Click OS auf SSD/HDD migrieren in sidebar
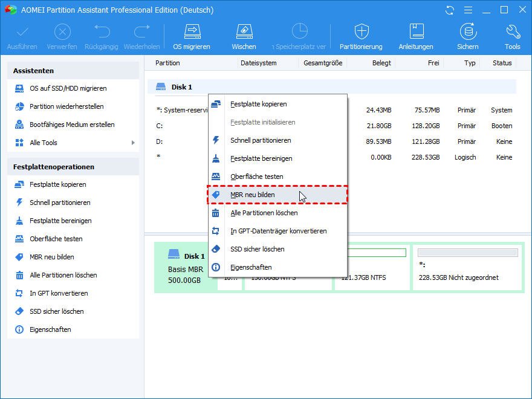 point(68,88)
